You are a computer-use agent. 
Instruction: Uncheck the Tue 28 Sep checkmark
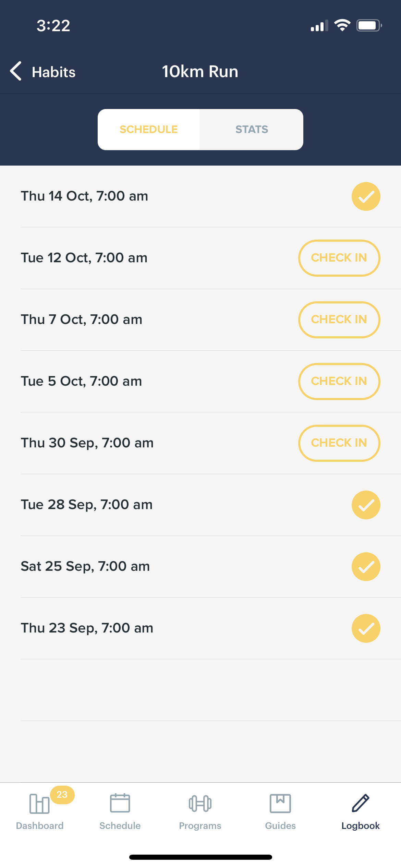(366, 505)
